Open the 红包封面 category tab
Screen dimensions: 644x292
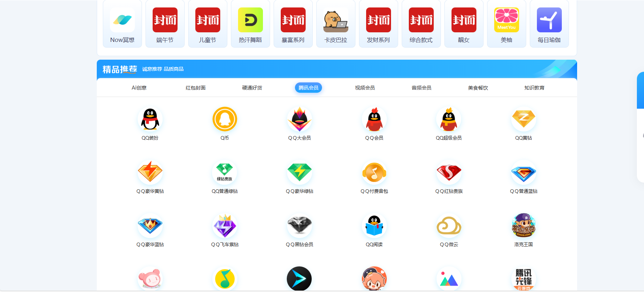point(195,88)
